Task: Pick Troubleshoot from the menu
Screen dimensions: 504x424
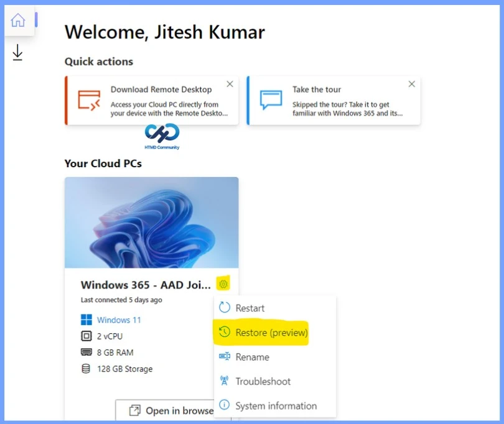Action: click(275, 381)
